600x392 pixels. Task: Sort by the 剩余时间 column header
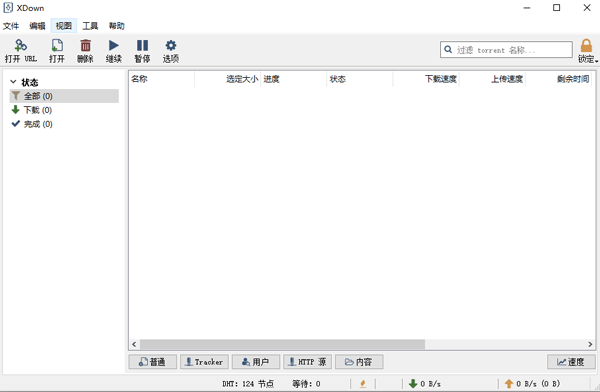tap(558, 79)
